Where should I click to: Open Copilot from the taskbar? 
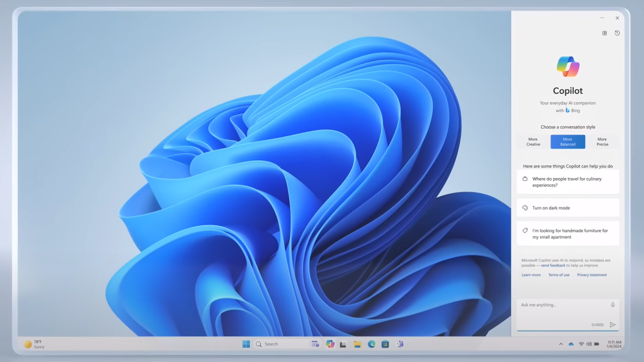(330, 344)
